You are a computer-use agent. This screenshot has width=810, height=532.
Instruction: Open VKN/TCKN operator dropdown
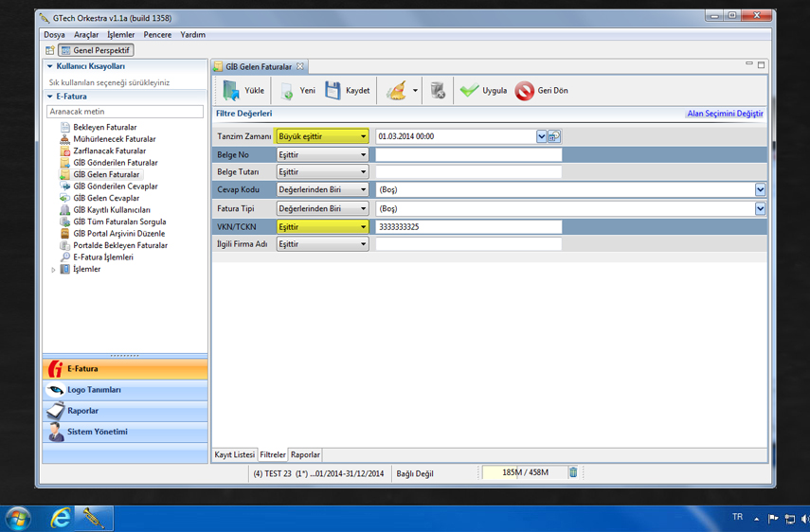[322, 226]
